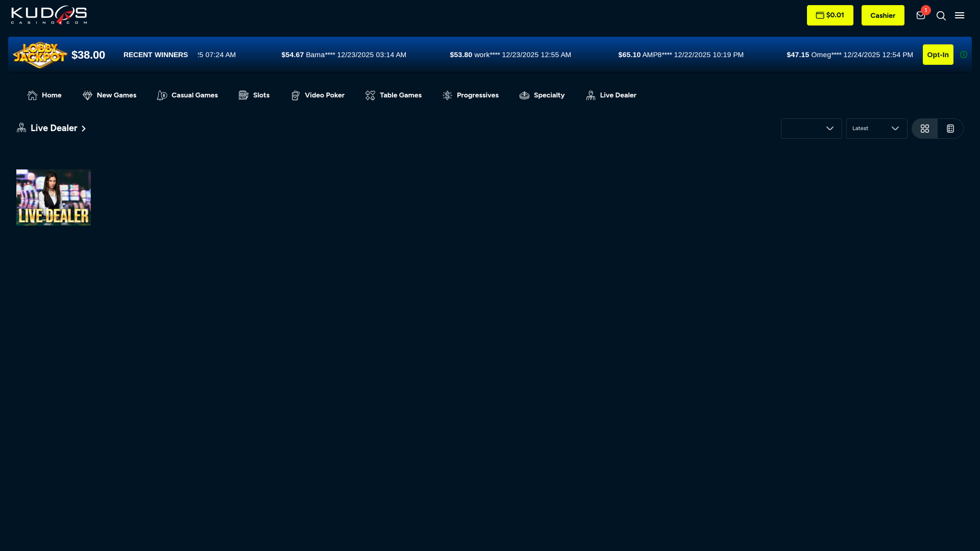Navigate to the Home tab
This screenshot has width=980, height=551.
(x=44, y=95)
